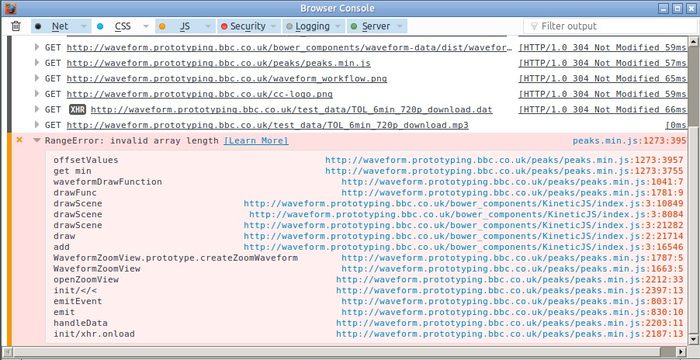This screenshot has width=700, height=360.
Task: Open the waveform_workflow.png URL link
Action: click(x=227, y=79)
